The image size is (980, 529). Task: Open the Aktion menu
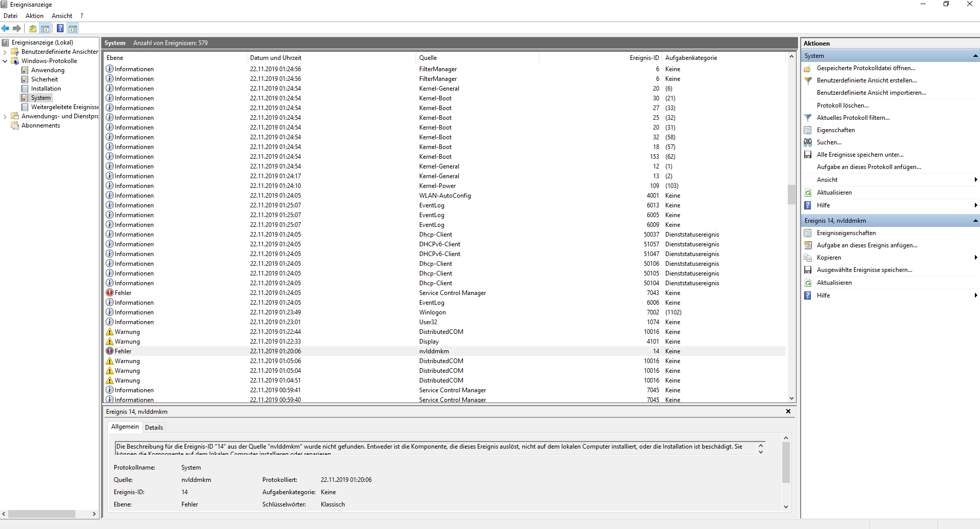coord(34,16)
